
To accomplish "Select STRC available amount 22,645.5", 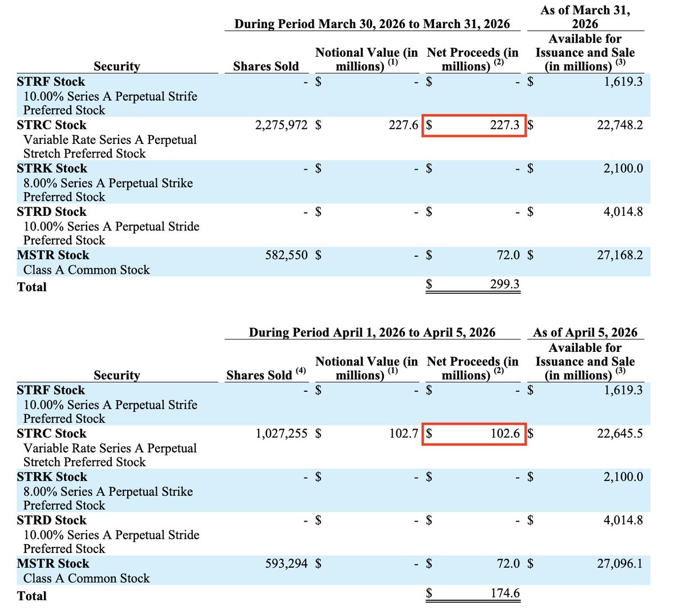I will [x=620, y=433].
